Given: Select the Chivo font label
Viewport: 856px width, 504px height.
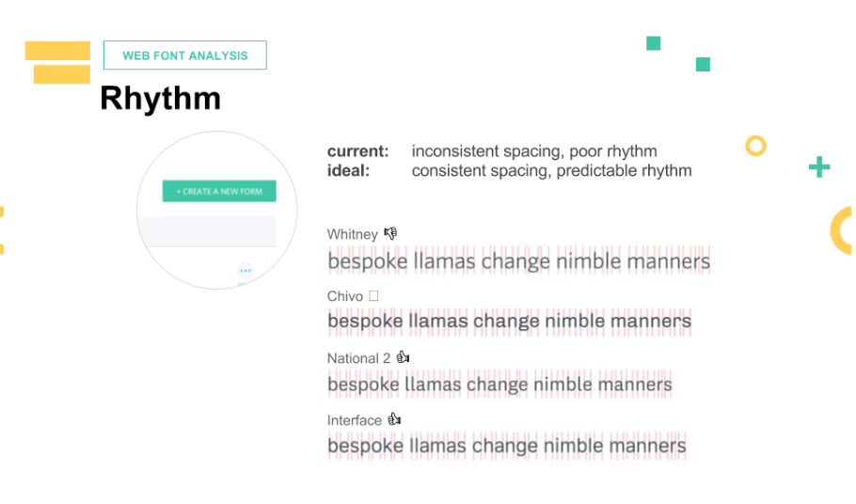Looking at the screenshot, I should (344, 296).
